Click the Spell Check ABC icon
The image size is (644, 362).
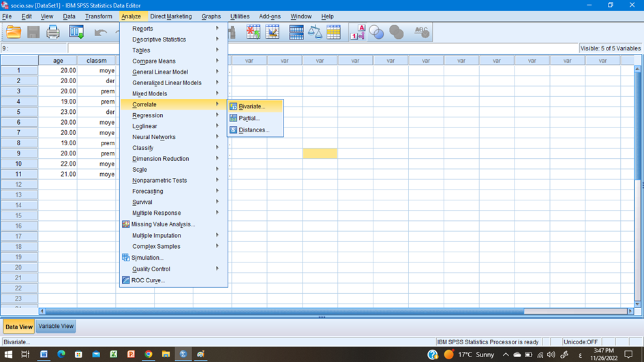[x=422, y=32]
